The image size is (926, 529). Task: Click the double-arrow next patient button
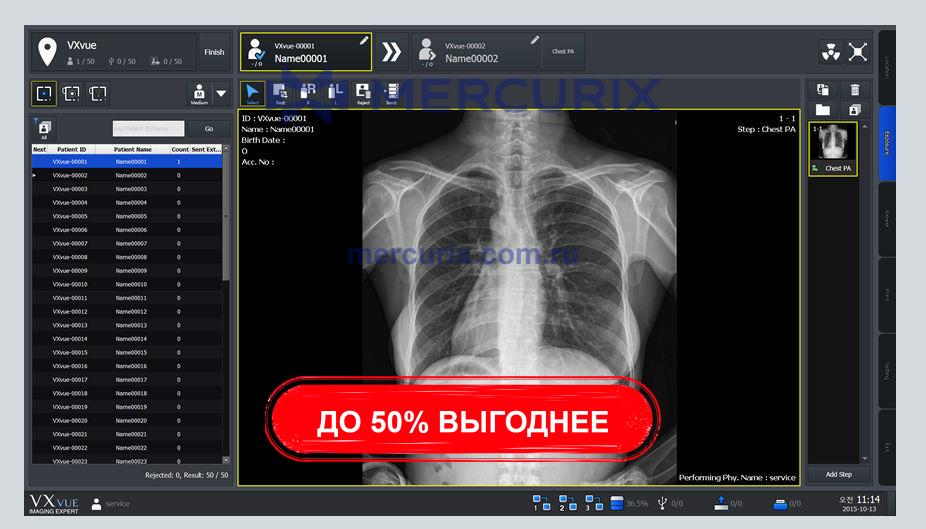click(391, 52)
